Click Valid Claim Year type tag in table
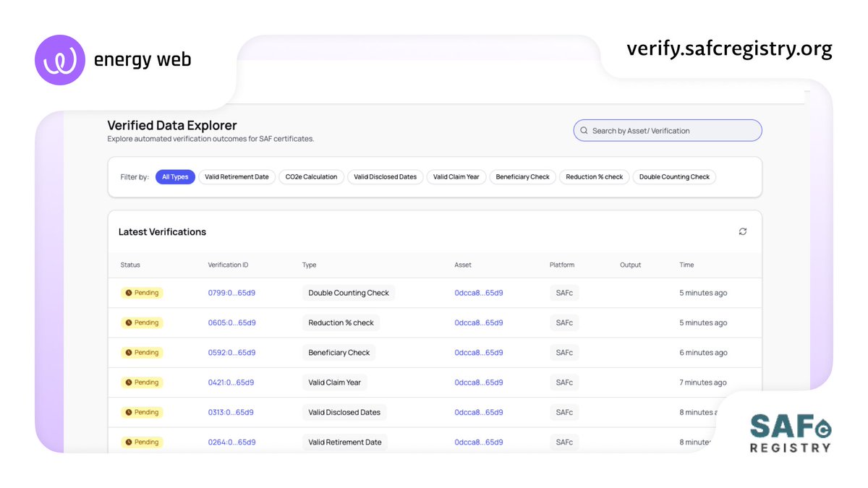 pos(334,382)
